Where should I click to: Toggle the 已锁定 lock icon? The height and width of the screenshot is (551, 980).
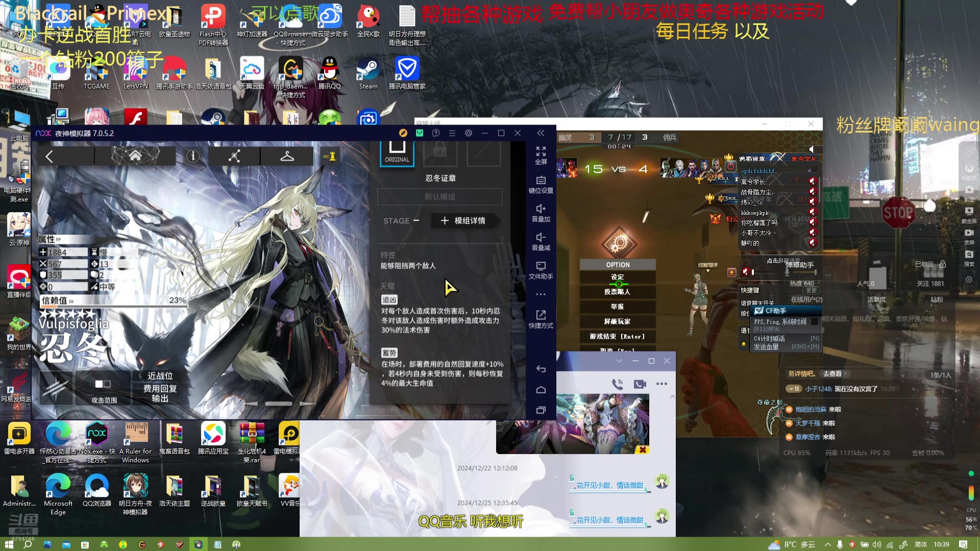(x=943, y=264)
